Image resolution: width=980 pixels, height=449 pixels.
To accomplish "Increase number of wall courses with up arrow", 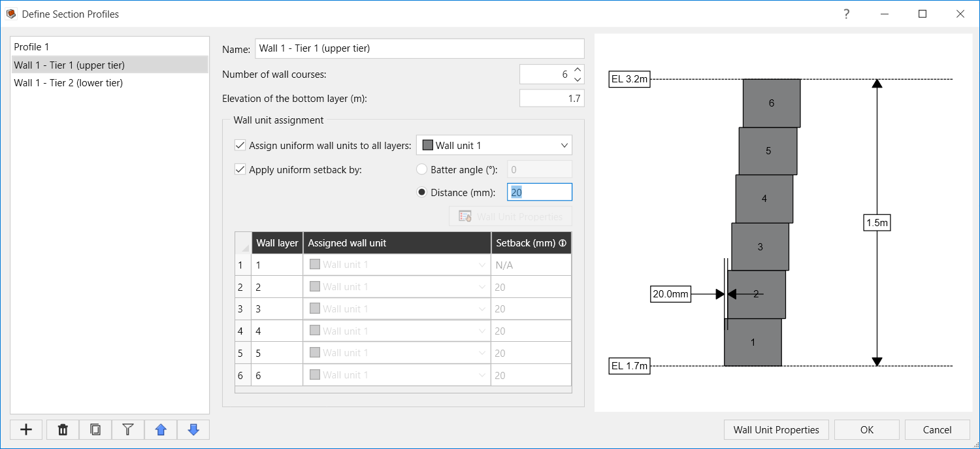I will (577, 70).
